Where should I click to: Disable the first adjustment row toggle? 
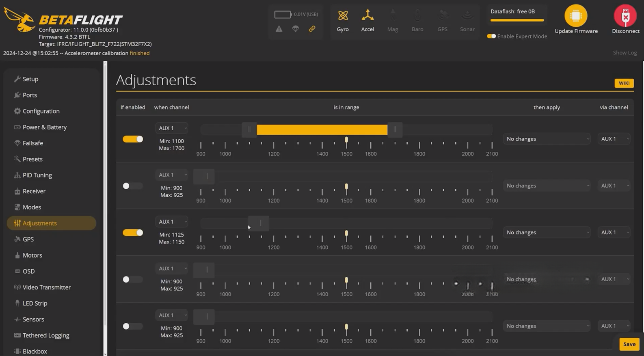133,139
